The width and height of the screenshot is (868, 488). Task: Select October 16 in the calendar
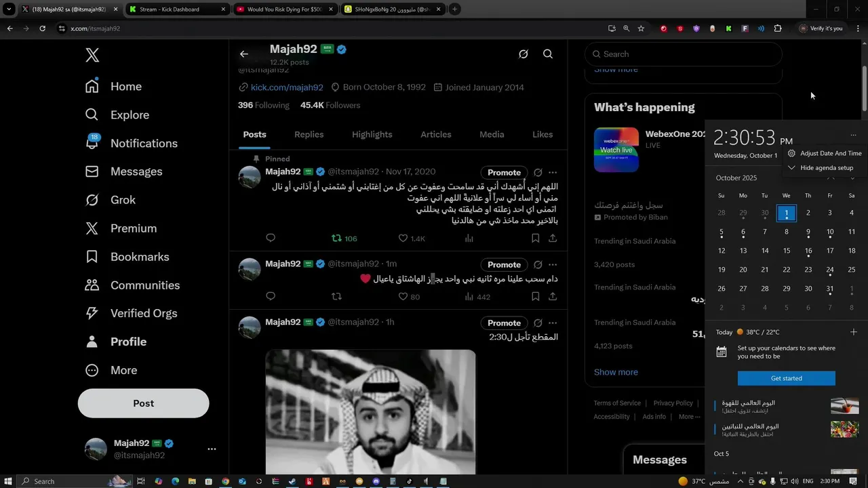pos(808,251)
